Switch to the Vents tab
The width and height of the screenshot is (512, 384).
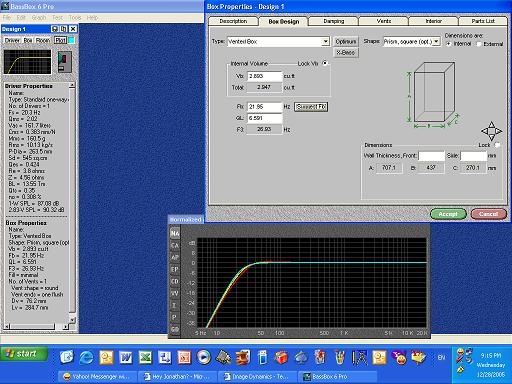coord(384,21)
